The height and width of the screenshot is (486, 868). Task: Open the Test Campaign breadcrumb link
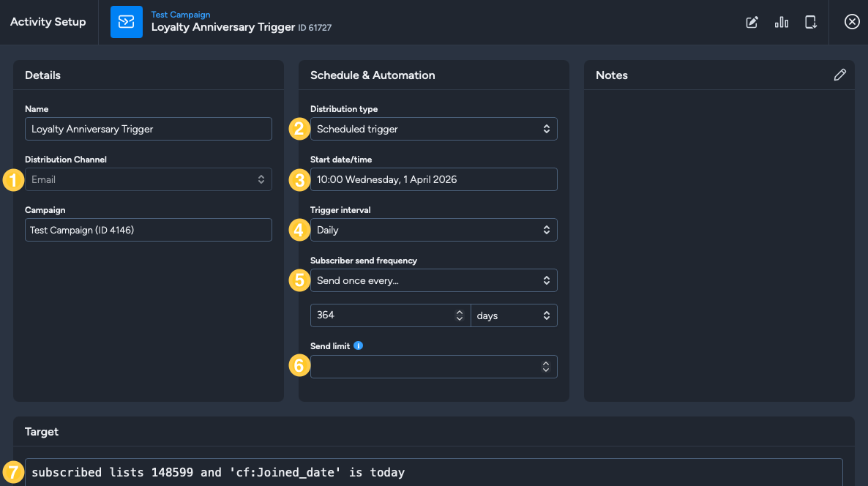181,15
